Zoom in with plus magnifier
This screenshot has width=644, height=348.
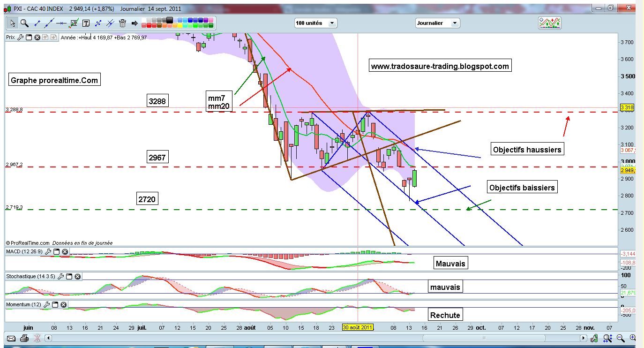coord(632,338)
